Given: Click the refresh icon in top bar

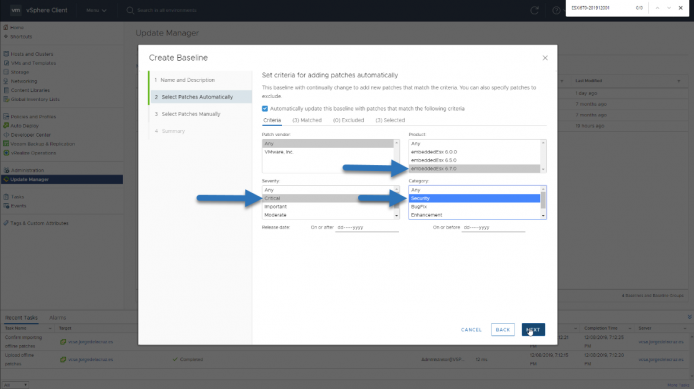Looking at the screenshot, I should pos(534,10).
